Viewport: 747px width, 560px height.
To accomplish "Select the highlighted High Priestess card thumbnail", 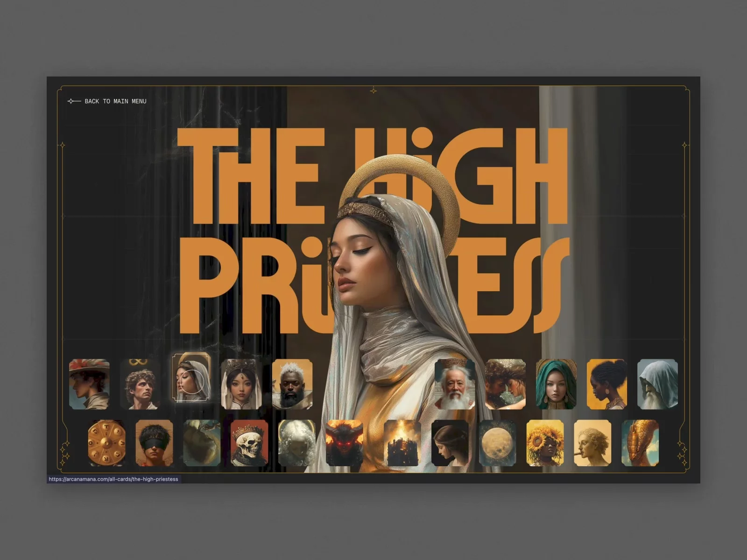I will [x=191, y=378].
